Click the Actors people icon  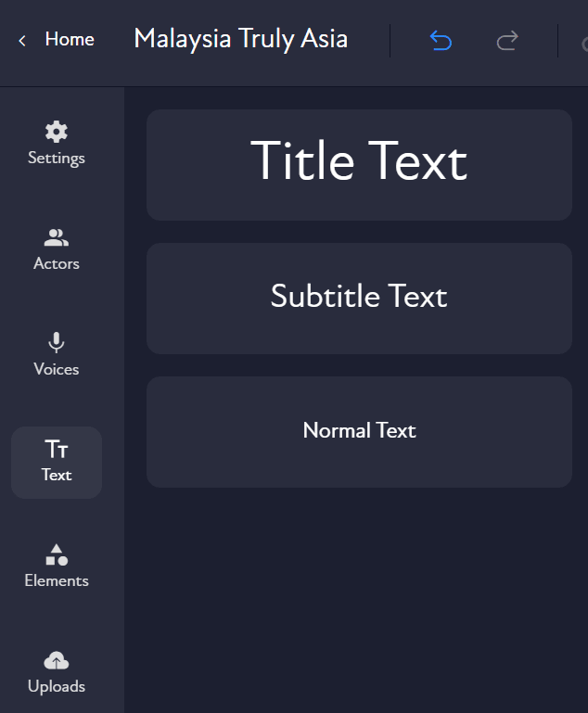click(57, 237)
